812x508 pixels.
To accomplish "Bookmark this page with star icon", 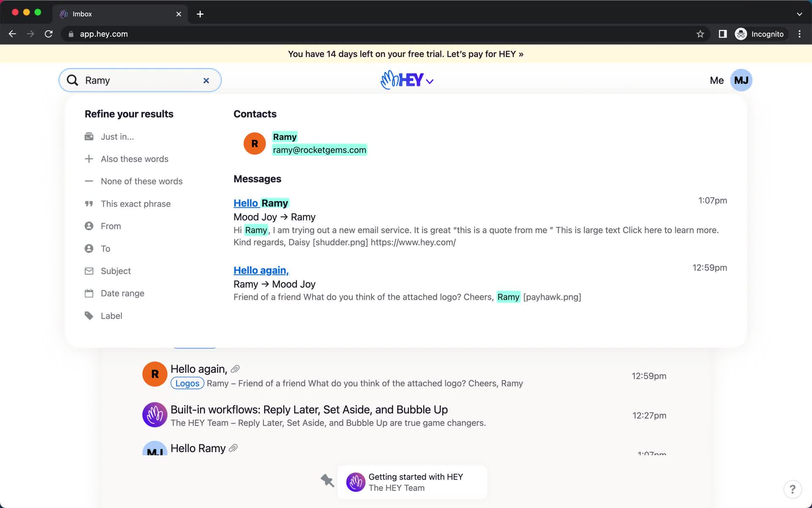I will [x=700, y=34].
